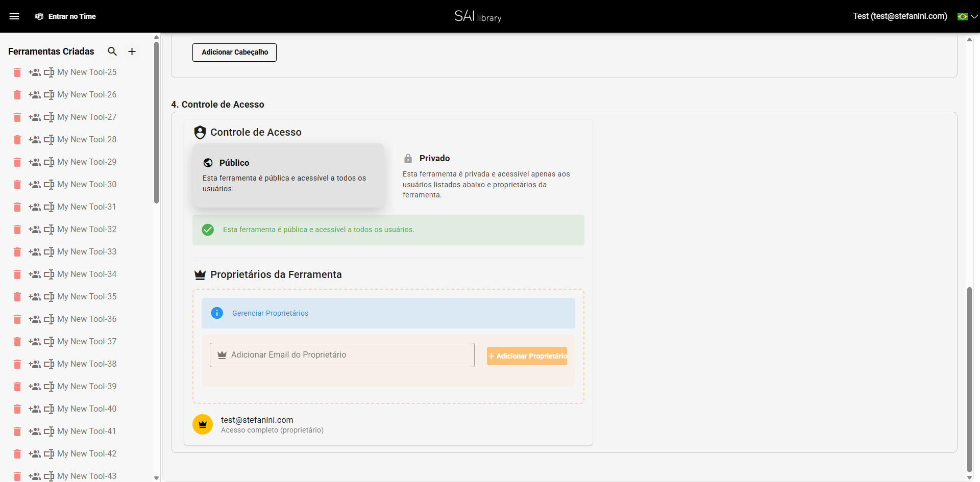The width and height of the screenshot is (980, 482).
Task: Open My New Tool-33 in sidebar
Action: tap(87, 252)
